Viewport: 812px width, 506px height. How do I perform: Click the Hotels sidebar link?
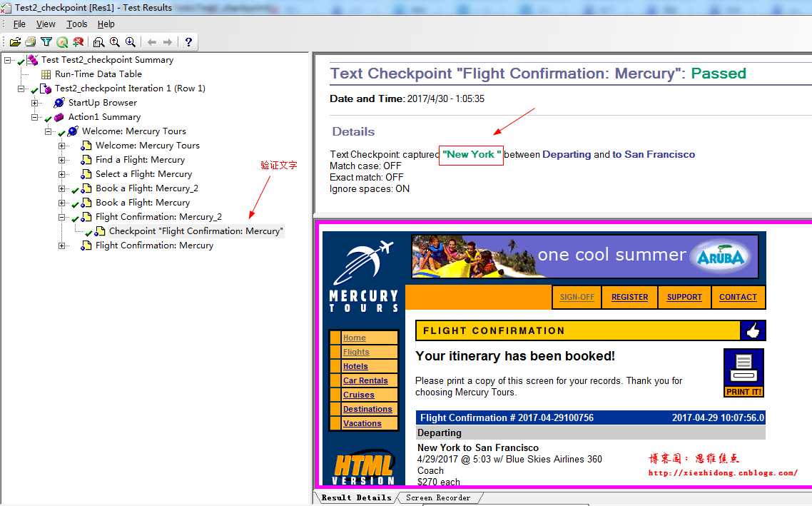click(355, 366)
